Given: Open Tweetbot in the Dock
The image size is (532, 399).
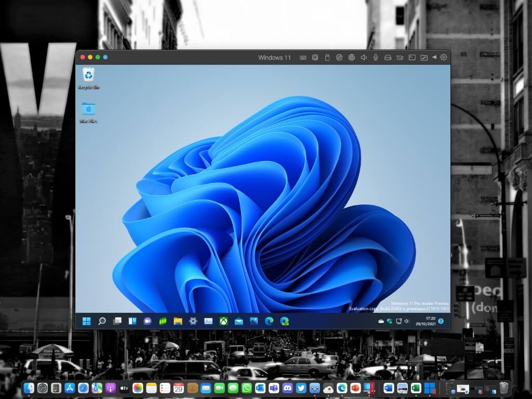Looking at the screenshot, I should 314,388.
